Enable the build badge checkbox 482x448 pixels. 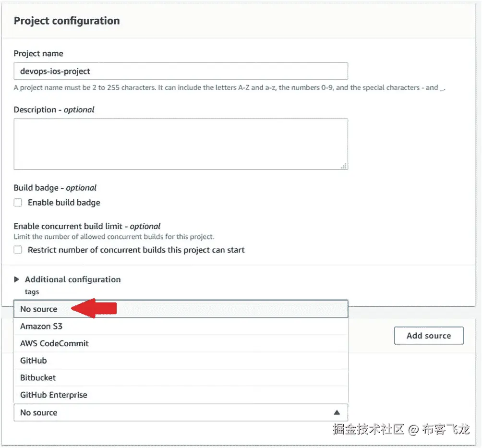tap(18, 203)
